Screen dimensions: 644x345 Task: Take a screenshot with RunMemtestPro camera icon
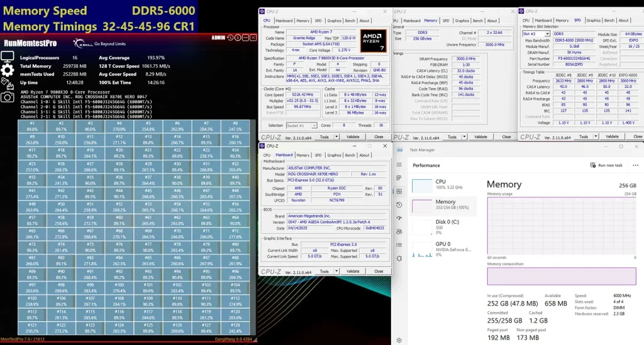click(7, 97)
